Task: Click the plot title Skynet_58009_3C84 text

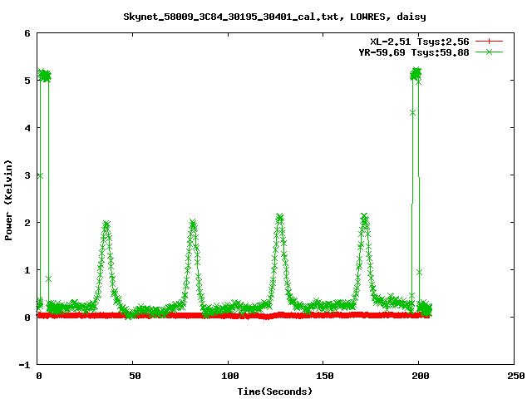Action: tap(274, 16)
